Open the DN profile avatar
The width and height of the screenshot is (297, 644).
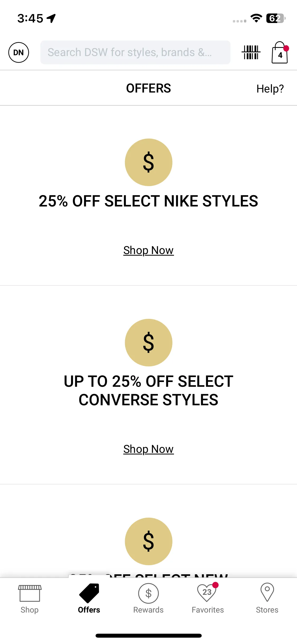[x=18, y=52]
